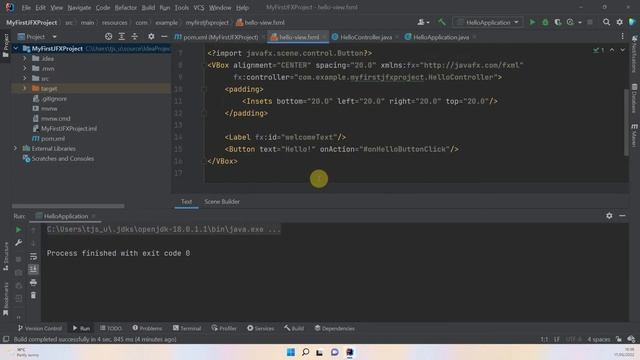Viewport: 640px width, 360px height.
Task: Open the Bookmarks tool window
Action: (x=6, y=299)
